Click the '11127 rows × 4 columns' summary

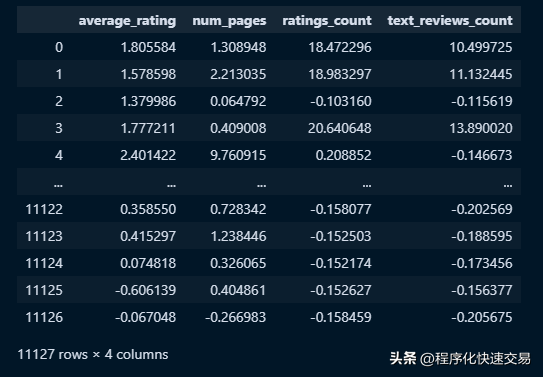[x=93, y=354]
